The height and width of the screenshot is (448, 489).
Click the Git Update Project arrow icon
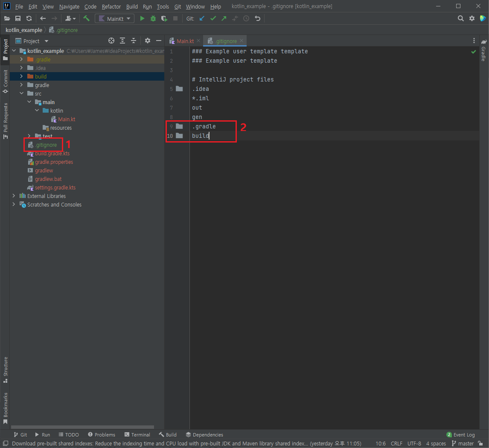pos(202,18)
